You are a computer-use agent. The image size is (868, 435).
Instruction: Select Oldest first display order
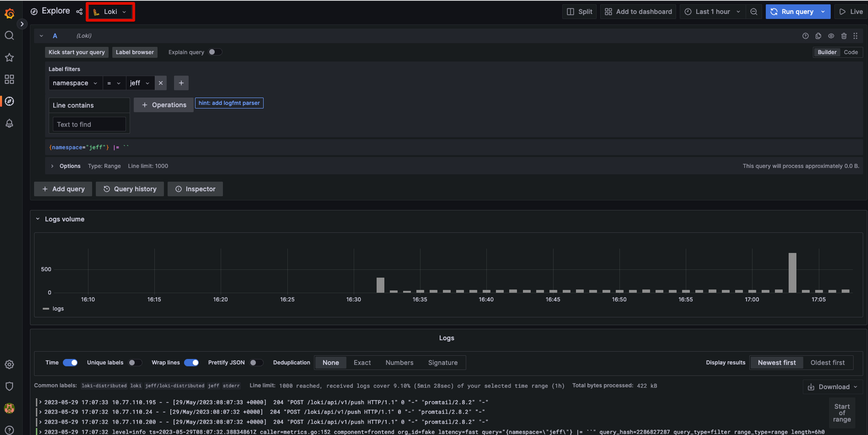(828, 363)
